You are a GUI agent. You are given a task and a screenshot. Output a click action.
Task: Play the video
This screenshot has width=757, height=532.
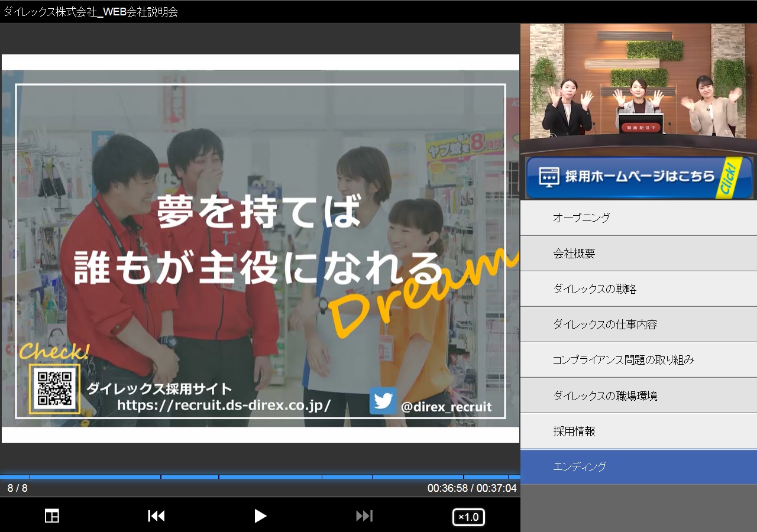pos(260,516)
